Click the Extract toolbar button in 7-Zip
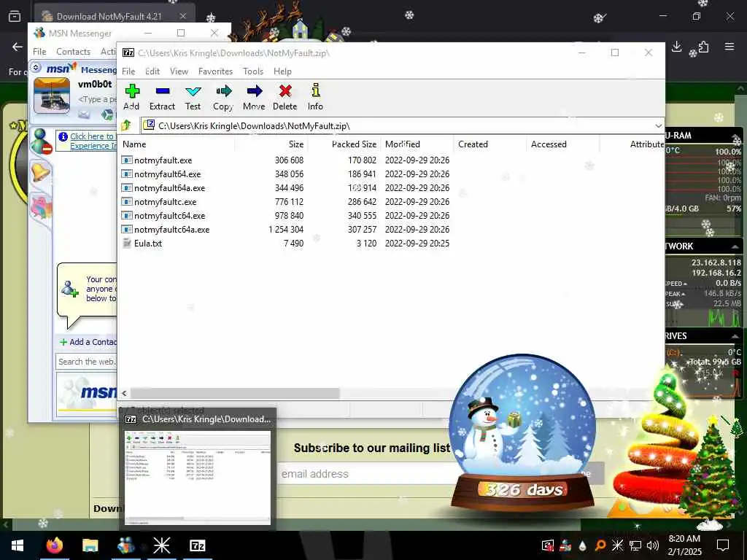The width and height of the screenshot is (747, 560). pos(162,97)
